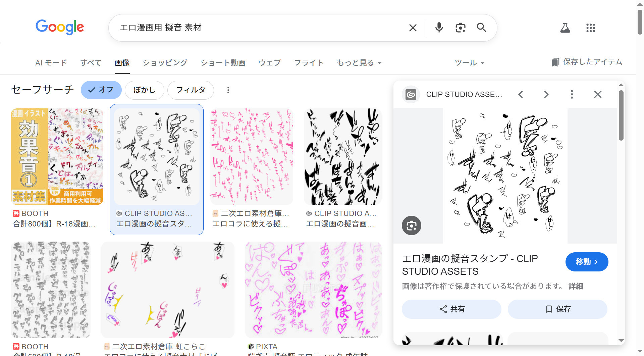Image resolution: width=644 pixels, height=356 pixels.
Task: Expand the もっと見る dropdown
Action: point(359,63)
